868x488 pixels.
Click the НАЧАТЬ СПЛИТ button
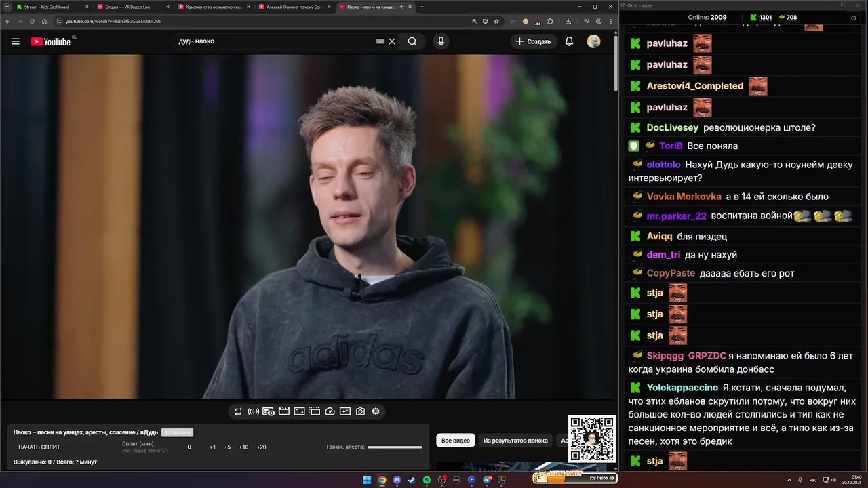(x=39, y=447)
